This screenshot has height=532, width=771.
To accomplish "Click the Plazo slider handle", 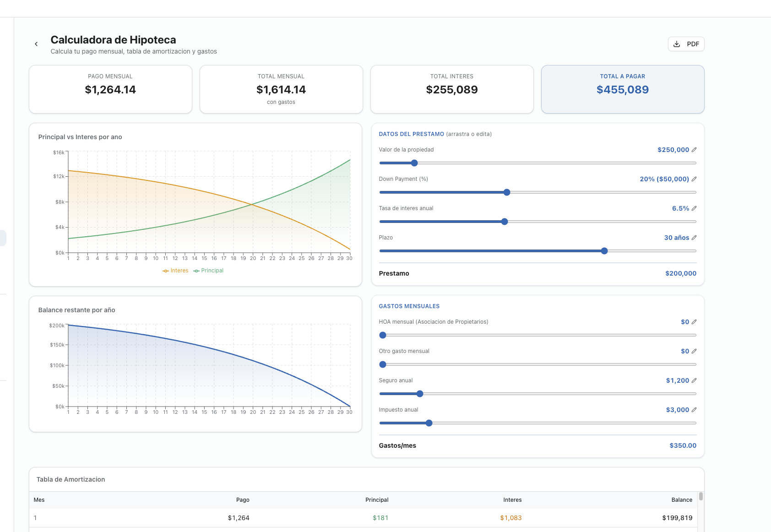I will coord(604,251).
